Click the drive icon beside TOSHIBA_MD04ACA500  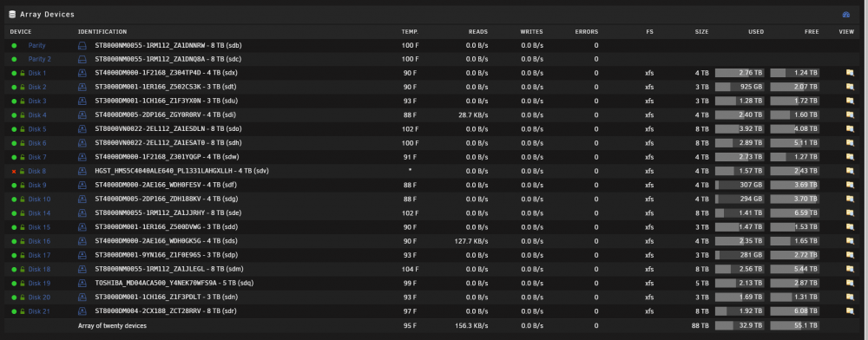(82, 283)
